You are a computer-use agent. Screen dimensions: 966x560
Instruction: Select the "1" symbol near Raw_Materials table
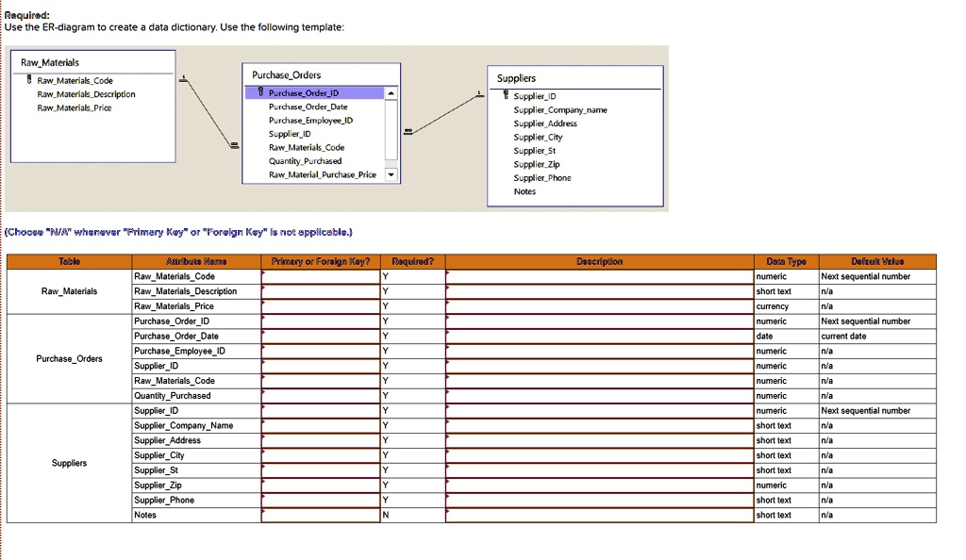point(183,75)
